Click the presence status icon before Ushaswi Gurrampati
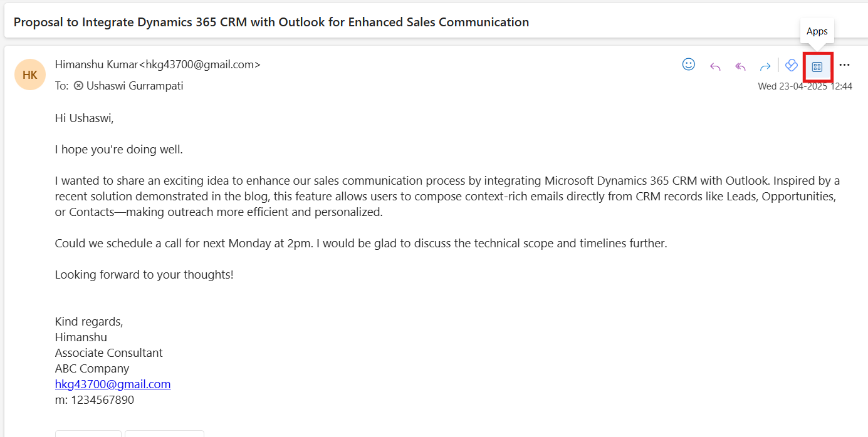 click(x=78, y=86)
